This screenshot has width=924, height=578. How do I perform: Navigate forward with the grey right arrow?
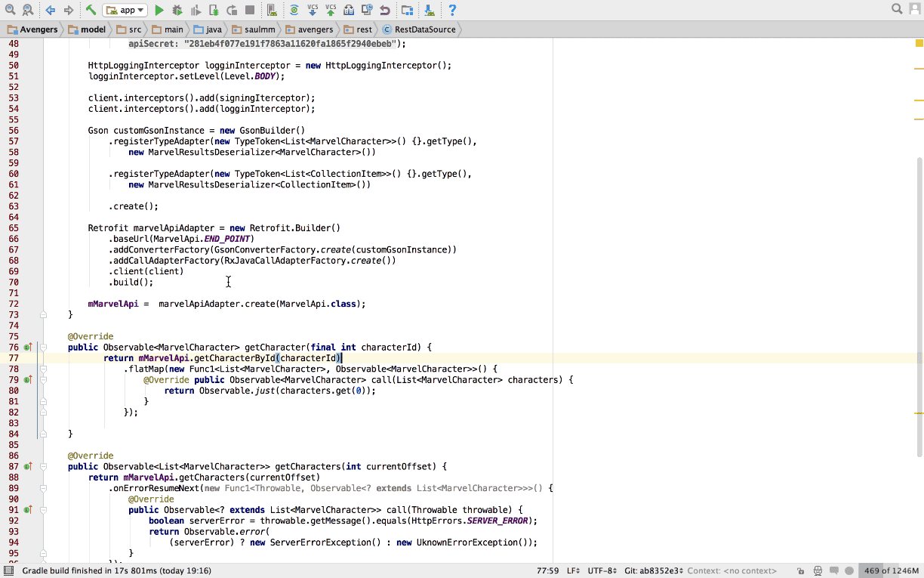click(69, 10)
